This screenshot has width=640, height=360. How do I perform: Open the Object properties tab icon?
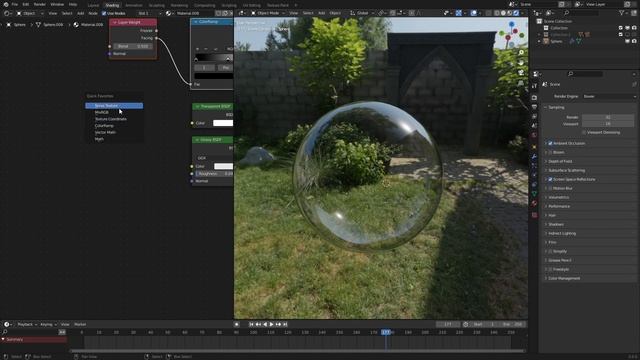pos(534,147)
